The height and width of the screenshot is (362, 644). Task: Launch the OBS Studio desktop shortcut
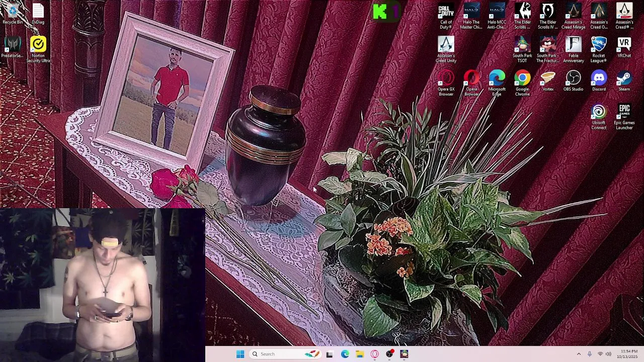573,81
